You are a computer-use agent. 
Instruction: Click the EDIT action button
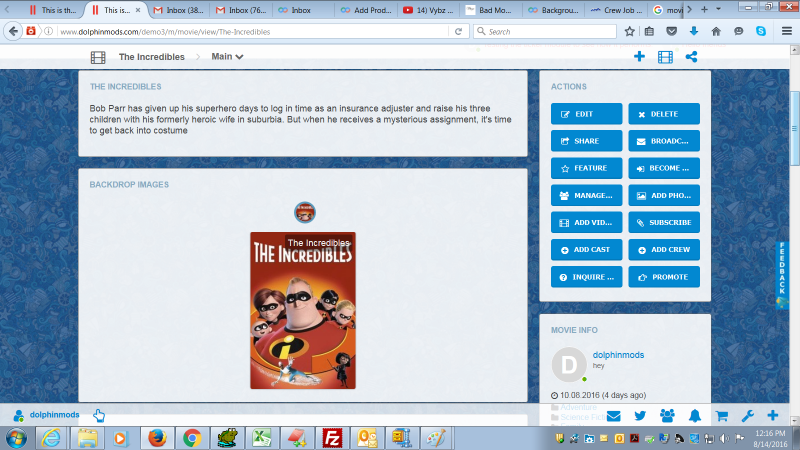pyautogui.click(x=586, y=114)
